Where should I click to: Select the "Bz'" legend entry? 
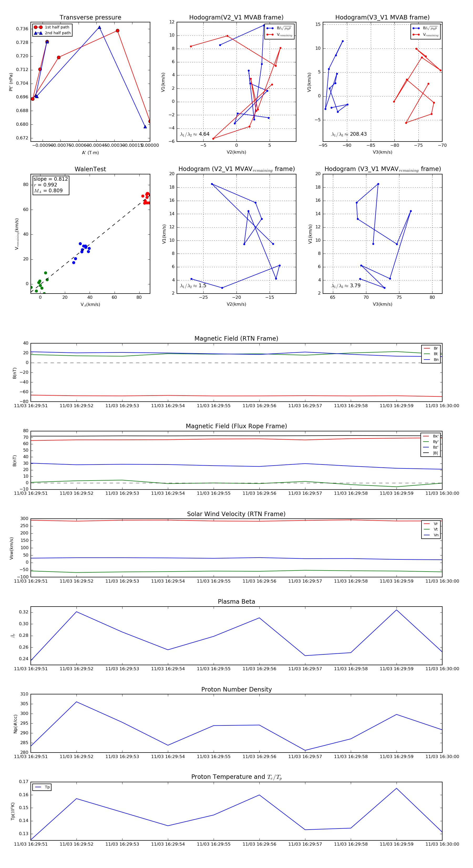click(431, 447)
